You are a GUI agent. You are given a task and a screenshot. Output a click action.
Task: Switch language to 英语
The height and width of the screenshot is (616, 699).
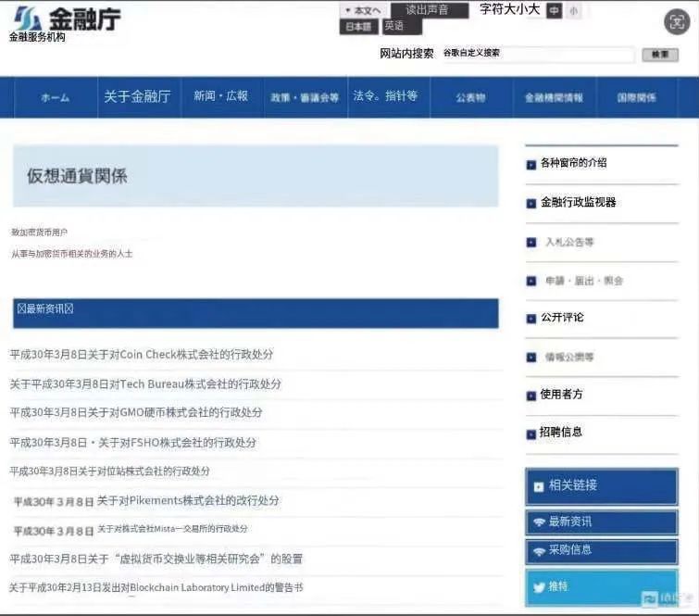pos(394,27)
